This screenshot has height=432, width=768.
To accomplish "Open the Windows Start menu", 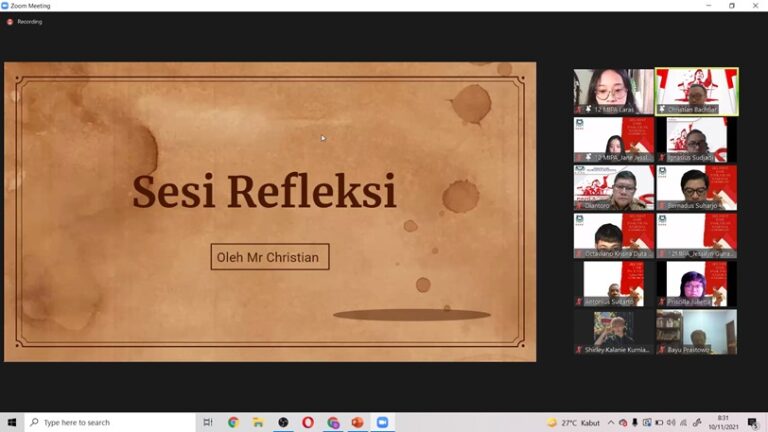I will (x=12, y=423).
